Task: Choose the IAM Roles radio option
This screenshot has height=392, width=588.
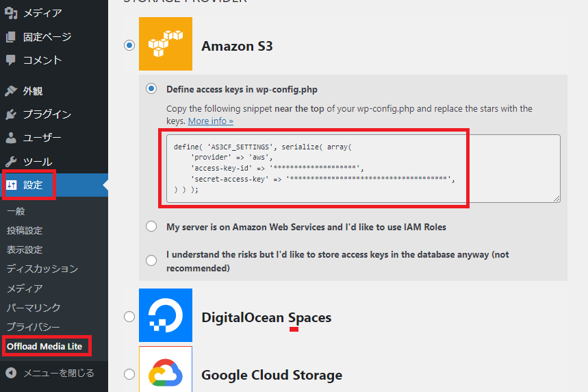Action: [x=151, y=227]
